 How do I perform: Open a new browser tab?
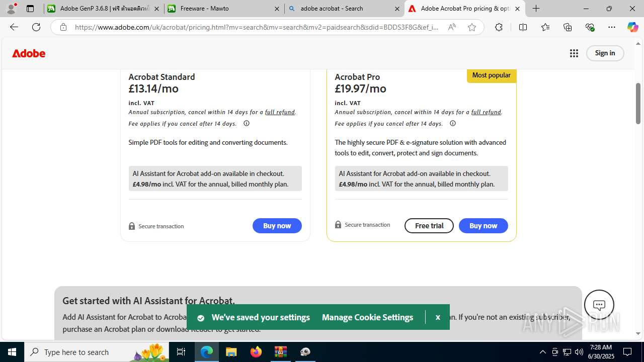(536, 9)
